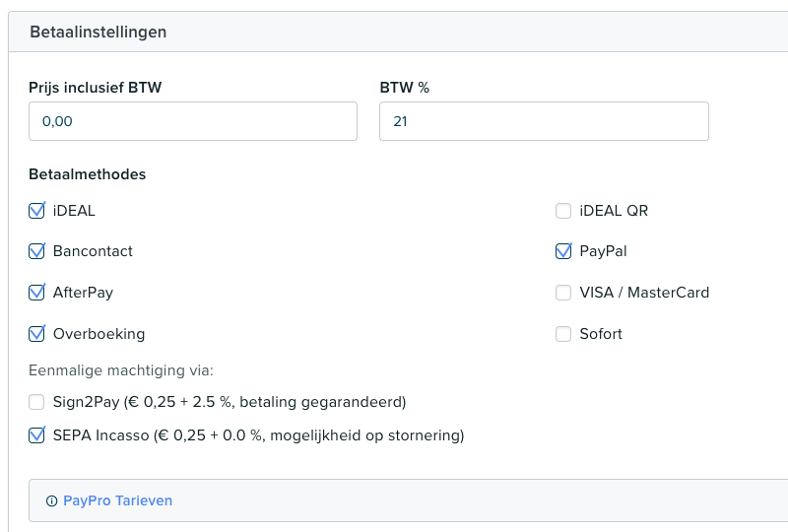
Task: Tick the Sofort checkbox
Action: coord(563,334)
